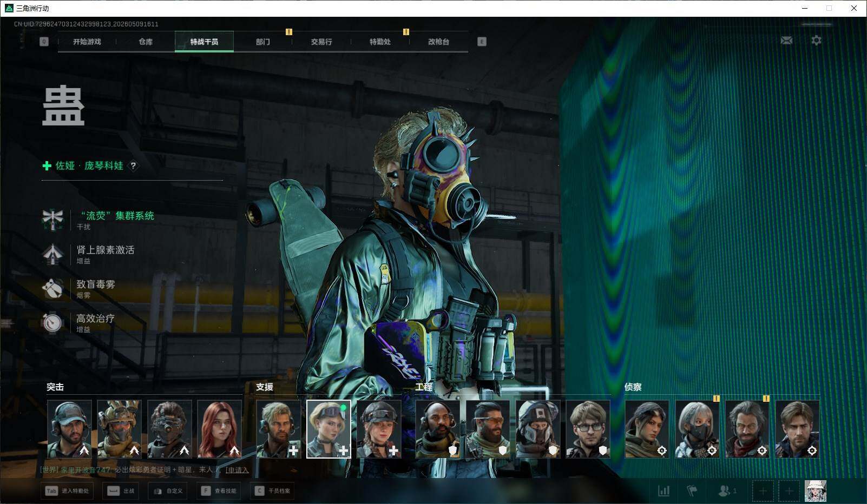Select the dark-haired woman 侦察 operator
Image resolution: width=867 pixels, height=504 pixels.
tap(647, 429)
